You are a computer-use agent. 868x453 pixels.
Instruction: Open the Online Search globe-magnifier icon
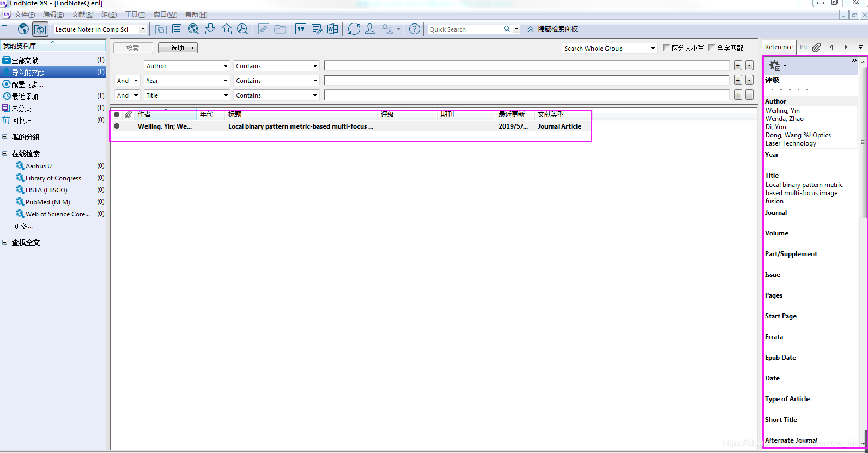tap(193, 29)
